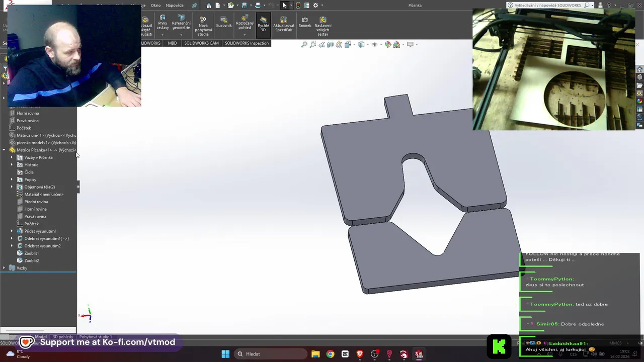Click the Kusovník tool in the ribbon

(224, 22)
